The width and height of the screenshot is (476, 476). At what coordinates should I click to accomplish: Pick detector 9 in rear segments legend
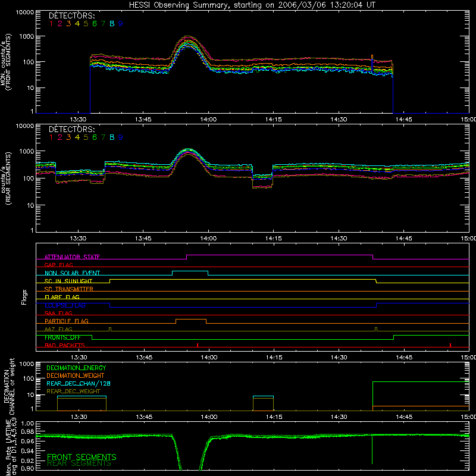tap(121, 137)
